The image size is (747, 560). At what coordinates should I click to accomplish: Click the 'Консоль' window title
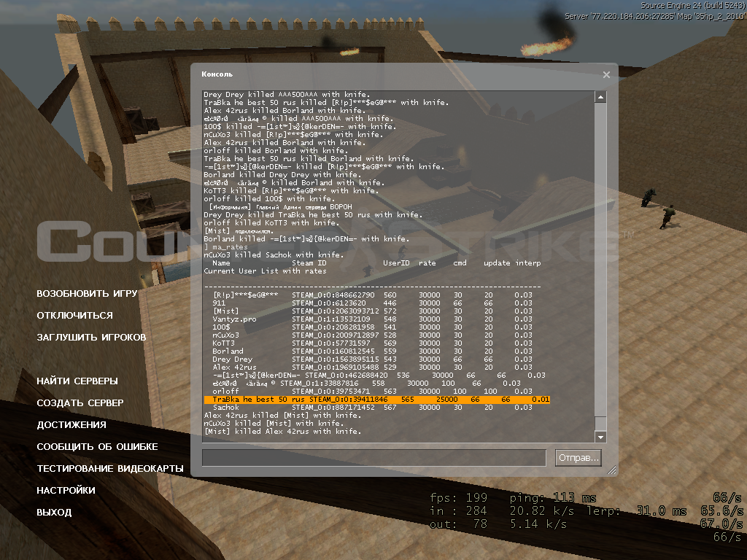217,74
